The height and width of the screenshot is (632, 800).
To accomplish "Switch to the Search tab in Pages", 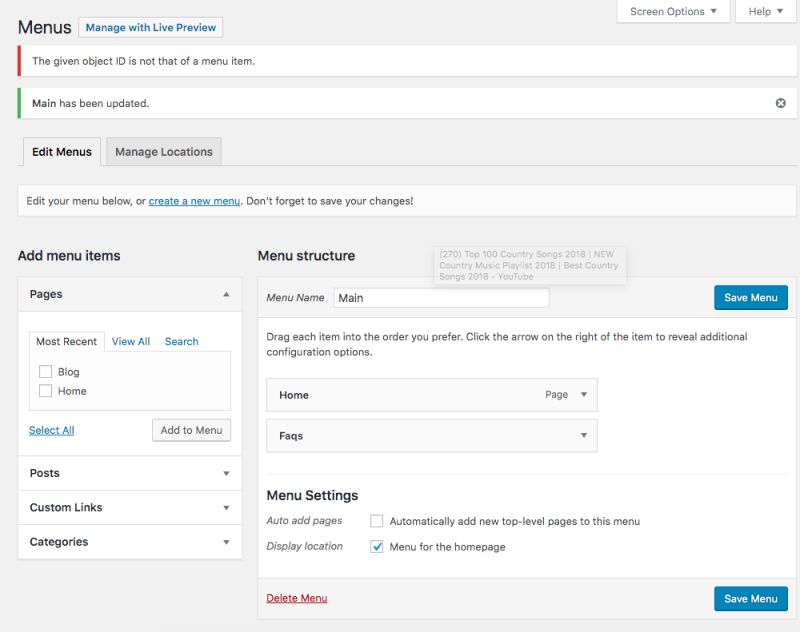I will click(x=182, y=341).
